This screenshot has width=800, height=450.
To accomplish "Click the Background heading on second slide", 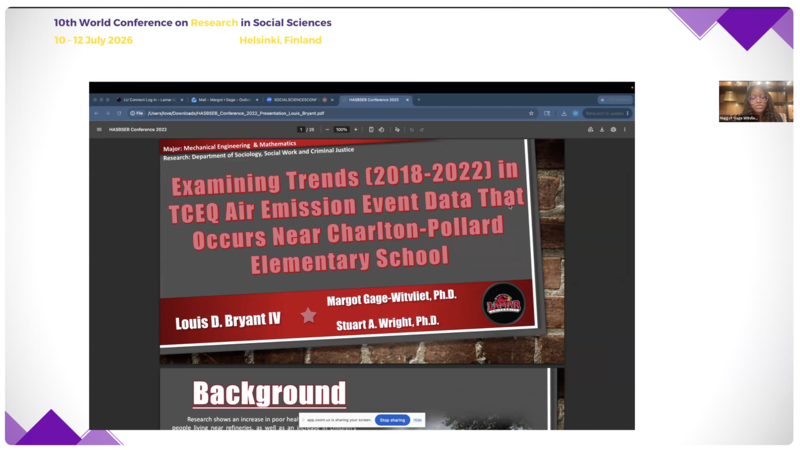I will coord(269,393).
